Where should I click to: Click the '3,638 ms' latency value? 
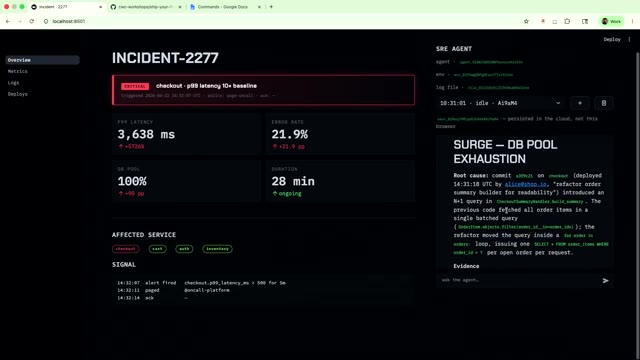tap(146, 134)
